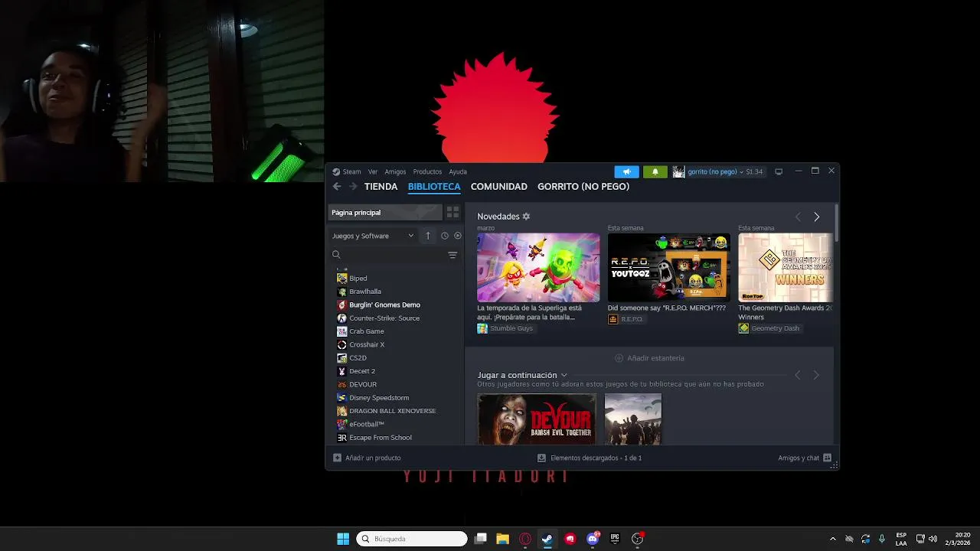Open Elementos descargados downloads status
This screenshot has width=980, height=551.
tap(590, 458)
